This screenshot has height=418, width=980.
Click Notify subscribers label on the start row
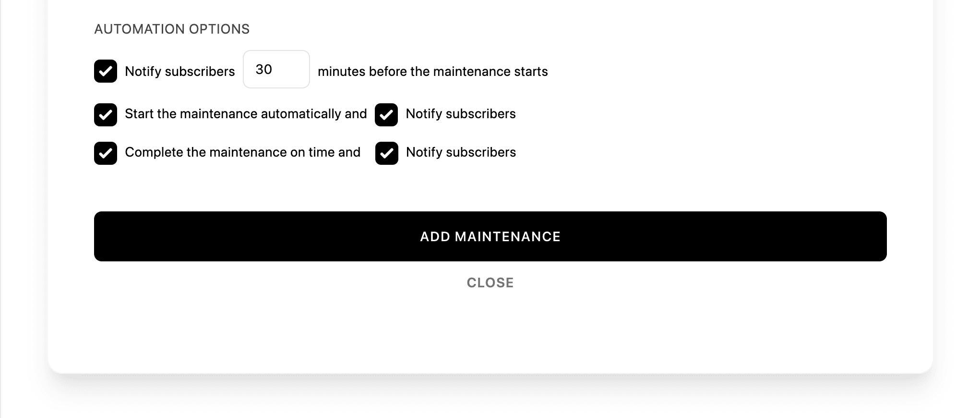[461, 114]
